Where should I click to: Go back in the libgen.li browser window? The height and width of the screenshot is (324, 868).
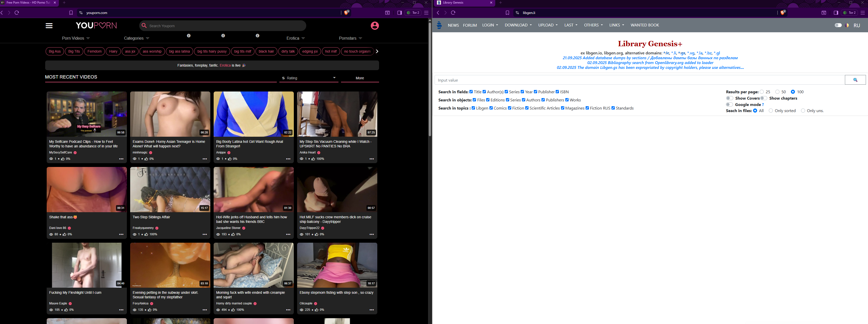[x=438, y=13]
